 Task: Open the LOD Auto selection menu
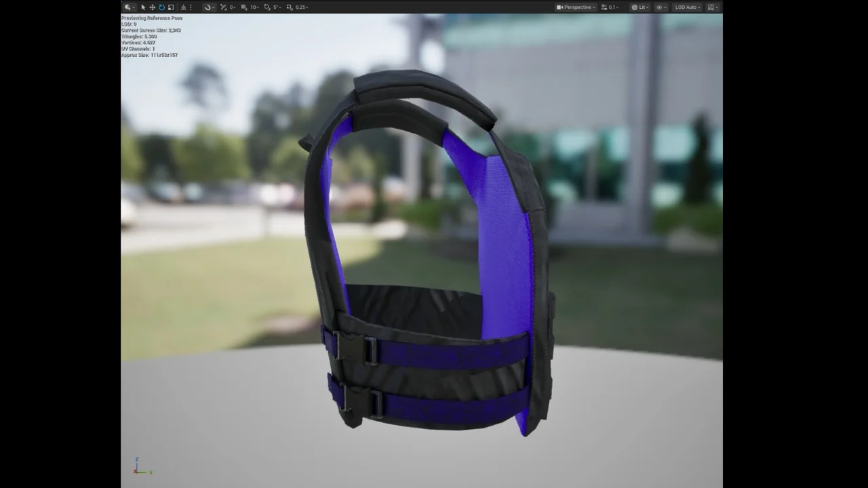[x=687, y=7]
